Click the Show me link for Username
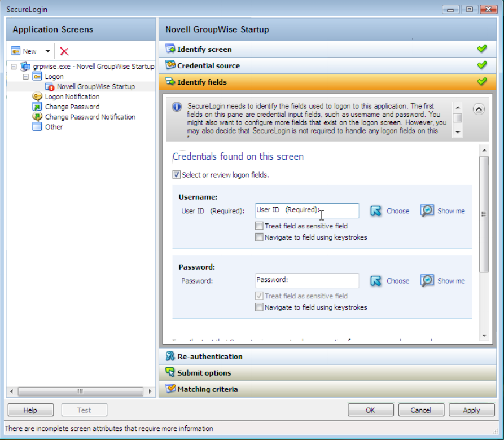Image resolution: width=504 pixels, height=440 pixels. pyautogui.click(x=451, y=211)
